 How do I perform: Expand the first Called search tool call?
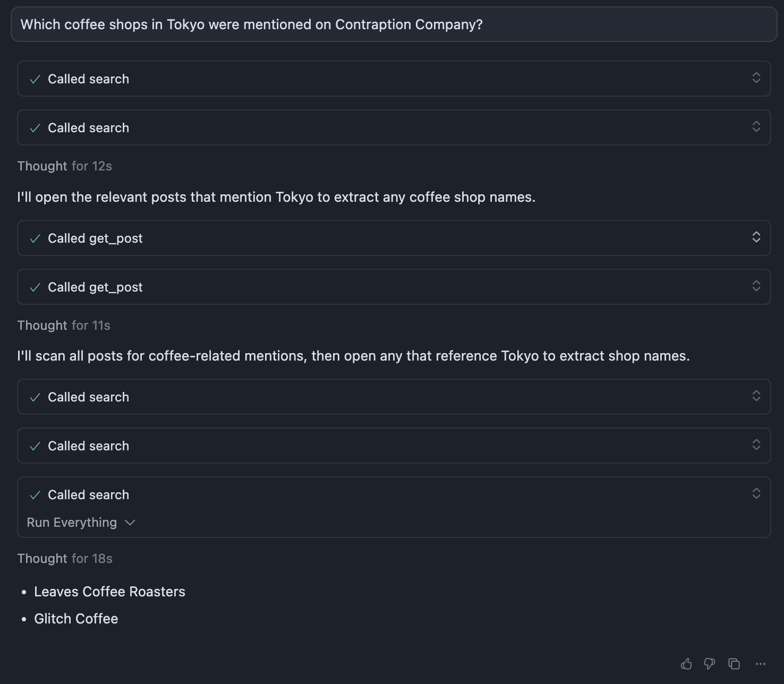(x=757, y=78)
